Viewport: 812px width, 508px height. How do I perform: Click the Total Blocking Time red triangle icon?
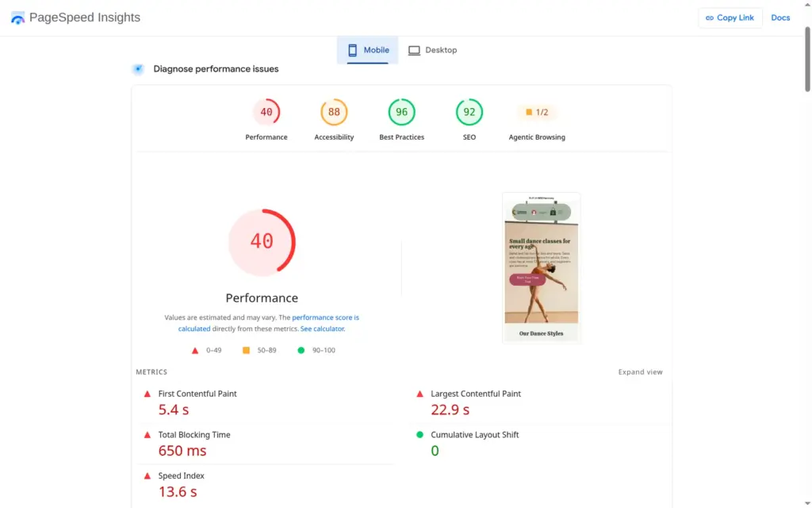(x=147, y=435)
